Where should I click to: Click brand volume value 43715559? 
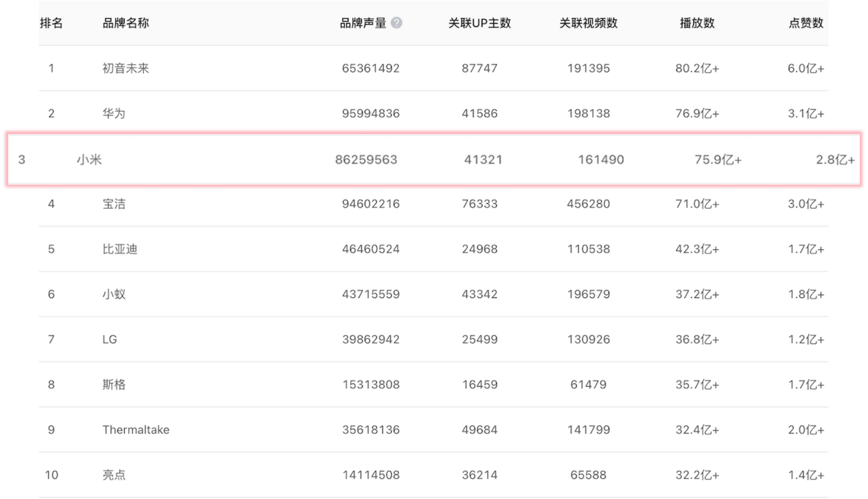(x=371, y=294)
